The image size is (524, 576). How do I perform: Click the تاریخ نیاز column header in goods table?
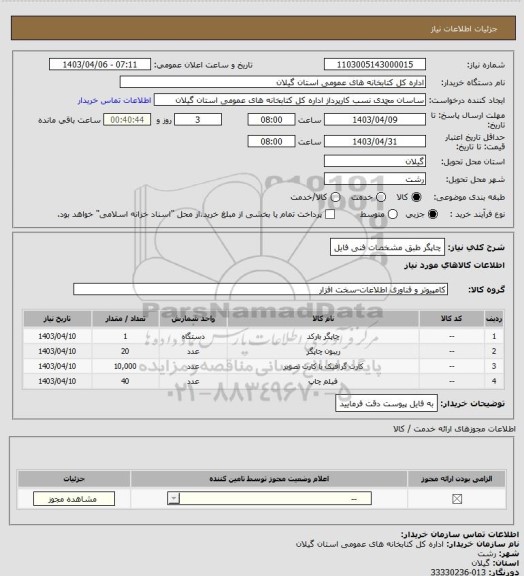pyautogui.click(x=57, y=319)
